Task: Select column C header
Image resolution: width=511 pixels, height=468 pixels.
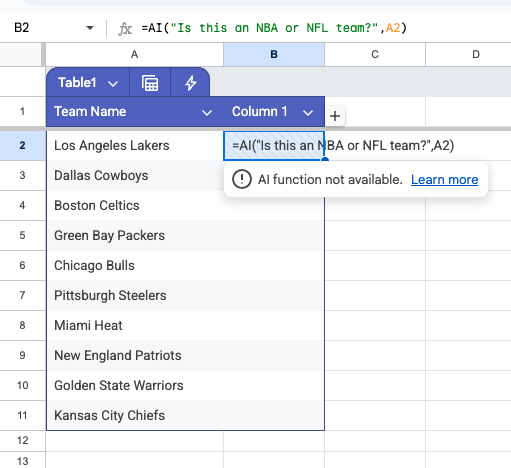Action: [375, 54]
